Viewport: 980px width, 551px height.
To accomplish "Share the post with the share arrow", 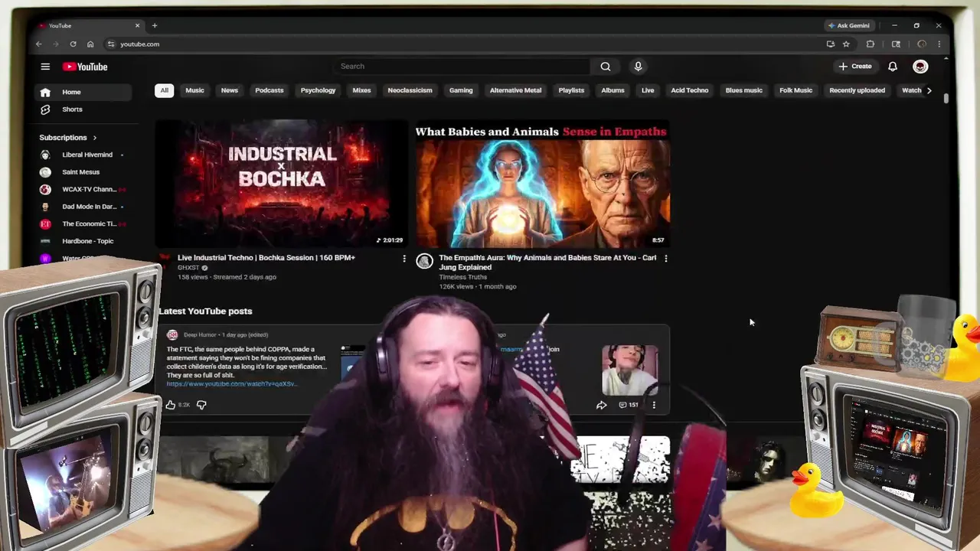I will [602, 405].
